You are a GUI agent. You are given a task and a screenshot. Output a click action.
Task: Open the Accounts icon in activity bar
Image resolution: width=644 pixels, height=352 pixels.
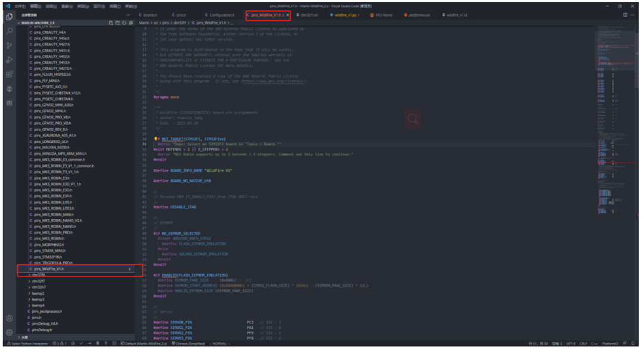[x=10, y=319]
